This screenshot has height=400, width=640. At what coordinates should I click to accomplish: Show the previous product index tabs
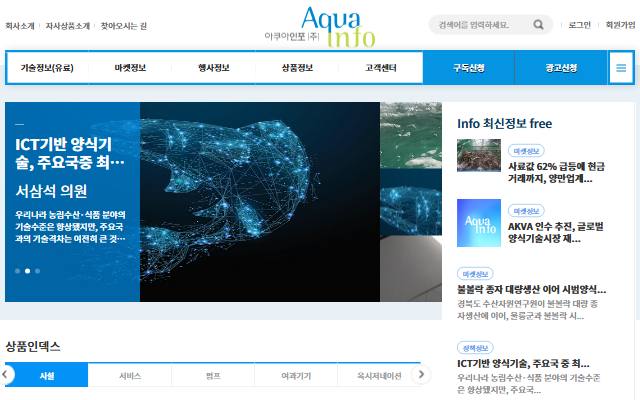point(6,374)
